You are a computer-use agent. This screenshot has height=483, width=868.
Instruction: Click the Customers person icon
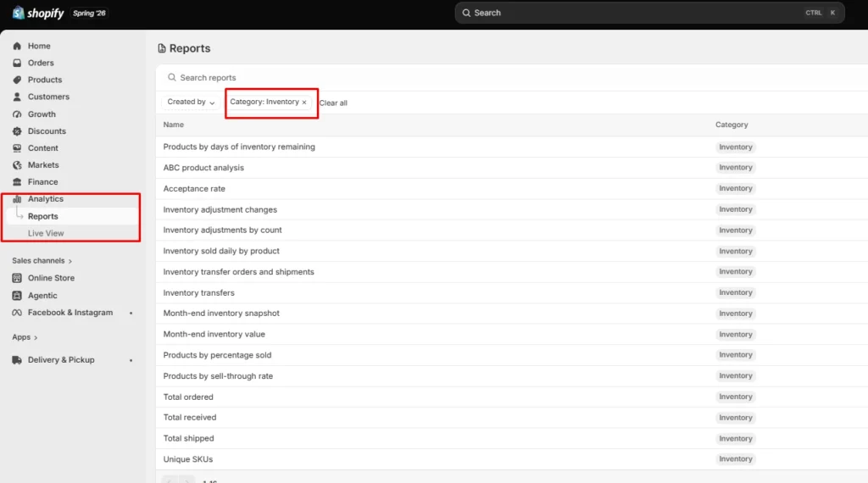point(17,97)
